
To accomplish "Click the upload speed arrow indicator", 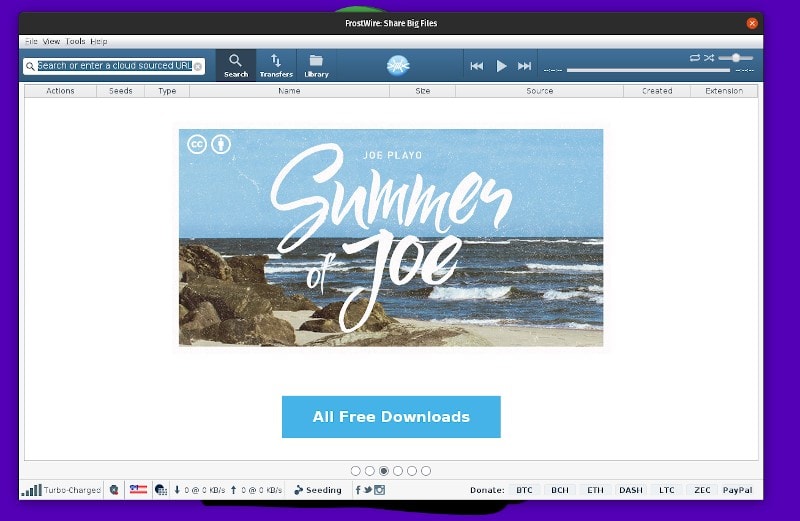I will [234, 490].
